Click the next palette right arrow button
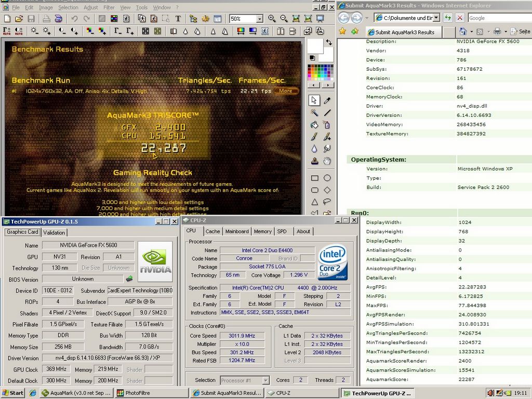Image resolution: width=532 pixels, height=399 pixels. (x=327, y=85)
